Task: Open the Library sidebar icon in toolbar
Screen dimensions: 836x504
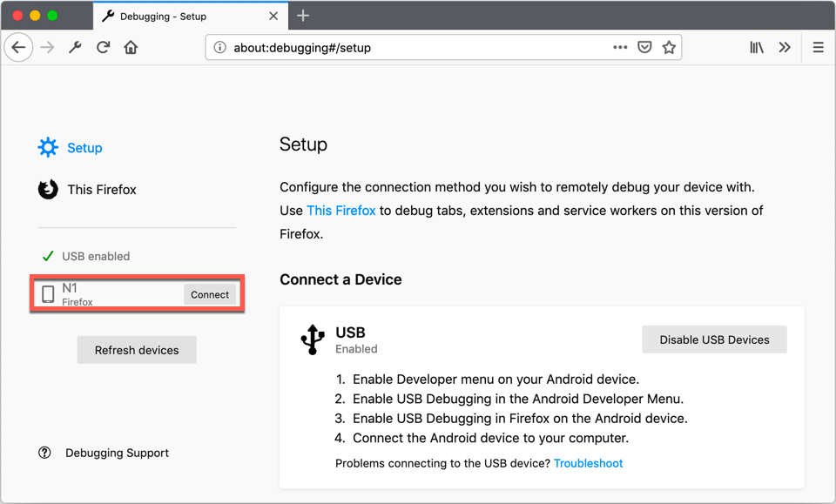Action: [x=756, y=47]
